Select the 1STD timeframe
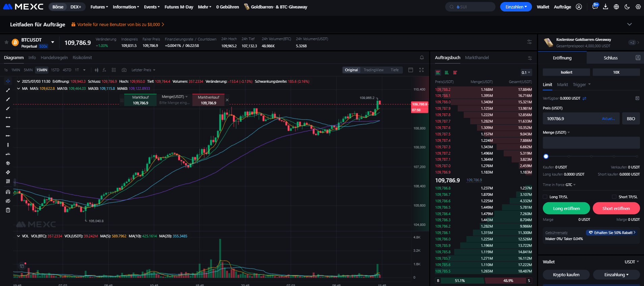This screenshot has width=644, height=286. click(55, 70)
